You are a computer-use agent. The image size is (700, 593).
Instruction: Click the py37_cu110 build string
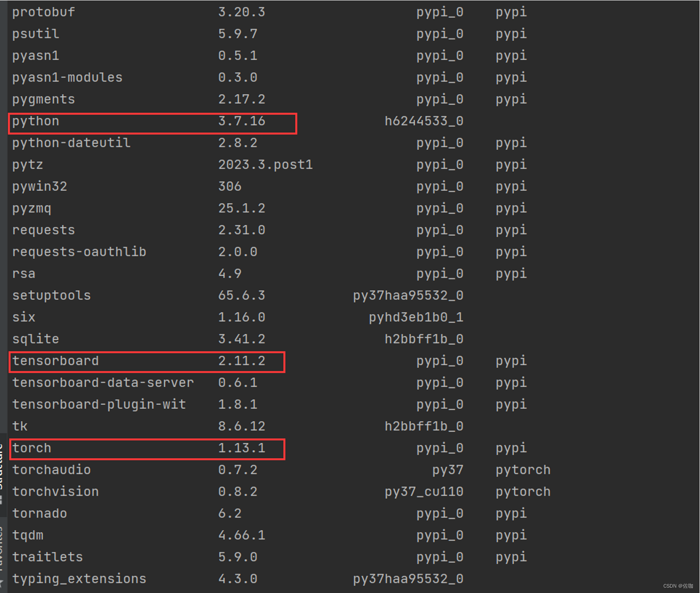click(424, 492)
